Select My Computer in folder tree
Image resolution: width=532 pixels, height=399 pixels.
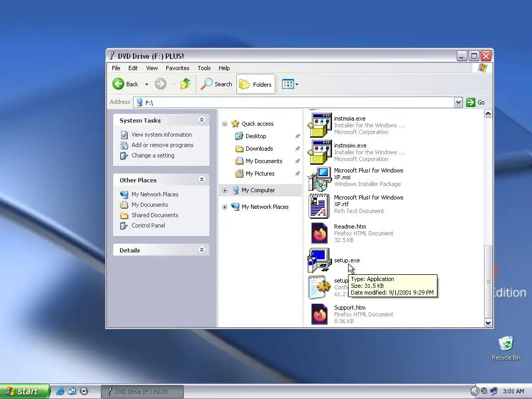click(258, 190)
